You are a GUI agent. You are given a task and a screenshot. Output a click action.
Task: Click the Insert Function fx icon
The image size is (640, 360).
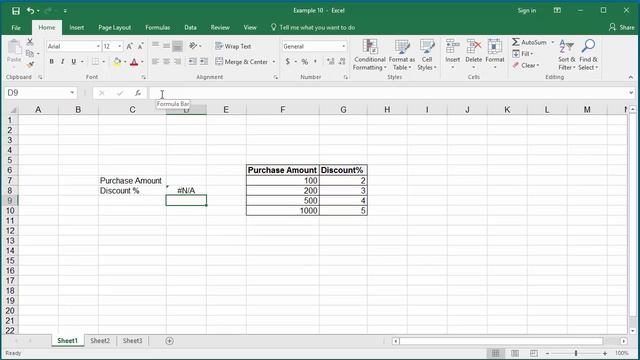tap(138, 93)
